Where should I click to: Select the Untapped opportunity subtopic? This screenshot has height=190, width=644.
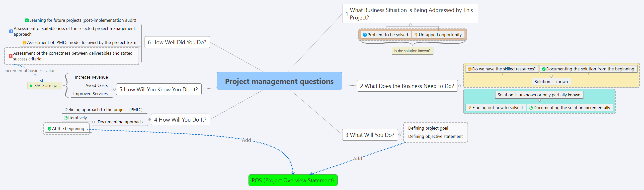point(438,35)
